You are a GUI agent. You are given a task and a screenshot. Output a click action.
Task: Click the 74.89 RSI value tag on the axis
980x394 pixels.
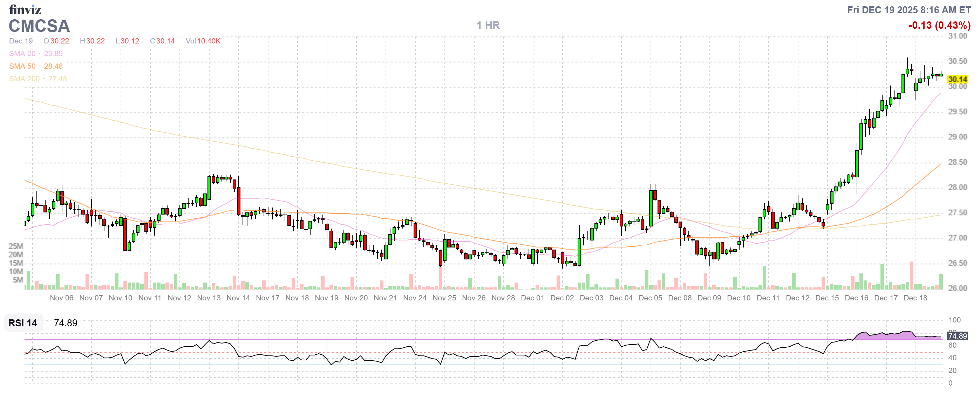[957, 336]
